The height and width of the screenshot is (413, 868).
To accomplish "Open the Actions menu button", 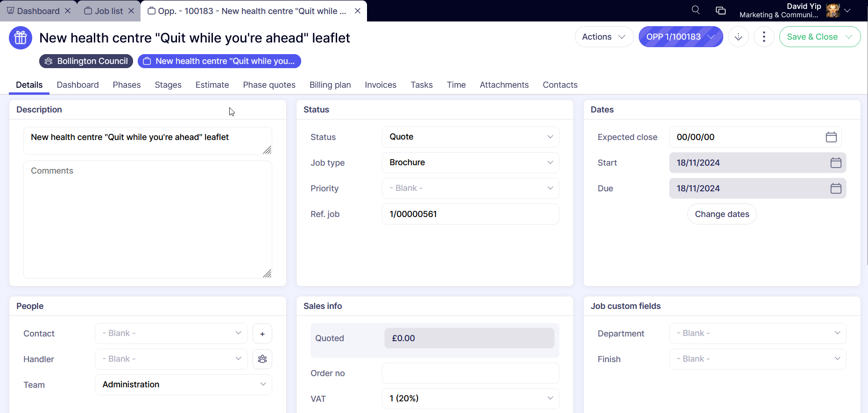I will pos(603,37).
